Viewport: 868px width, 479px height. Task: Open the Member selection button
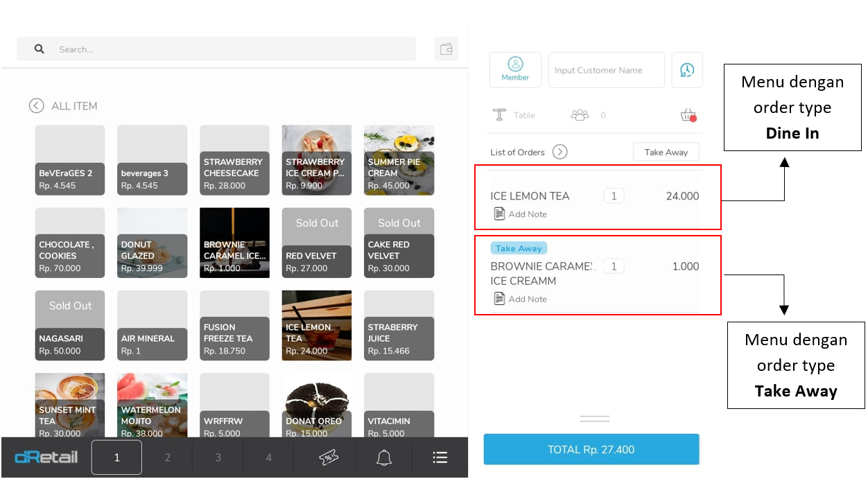click(515, 70)
